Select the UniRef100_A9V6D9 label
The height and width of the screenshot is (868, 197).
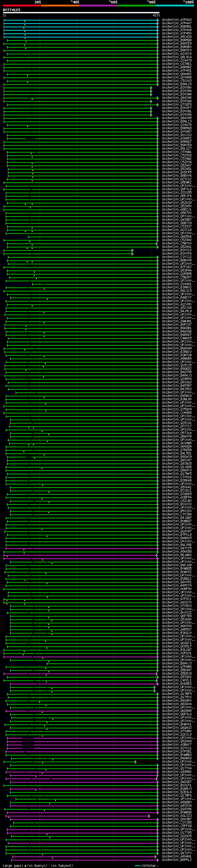point(177,446)
